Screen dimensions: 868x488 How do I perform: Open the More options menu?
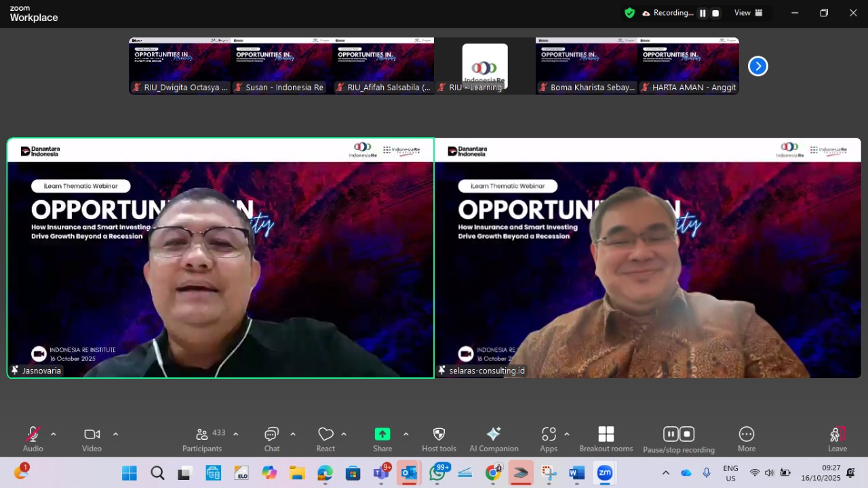(746, 438)
